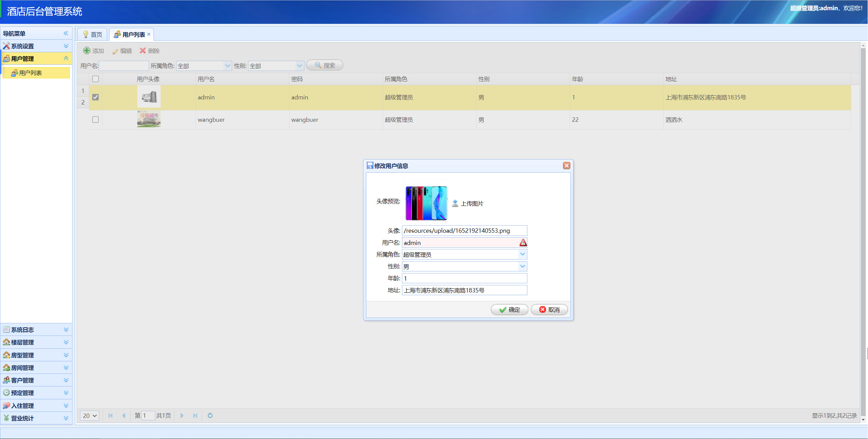
Task: Click the 上传图片 upload icon in dialog
Action: [x=455, y=203]
